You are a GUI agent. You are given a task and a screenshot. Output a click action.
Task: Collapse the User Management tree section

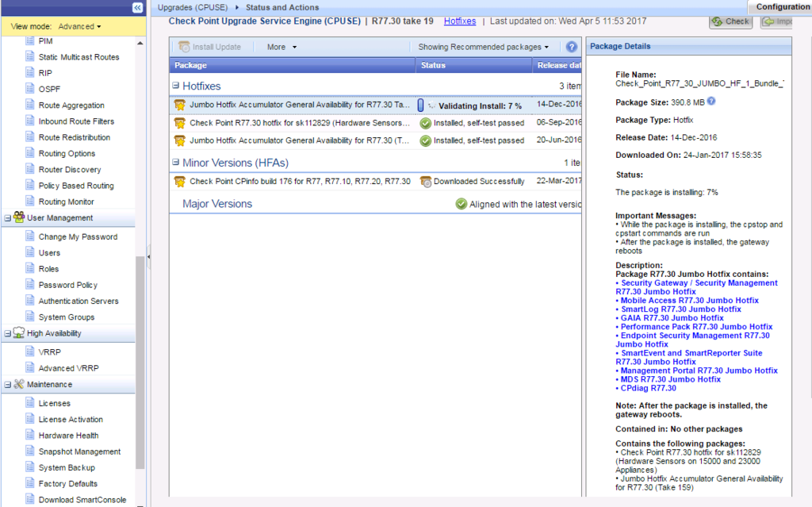8,218
